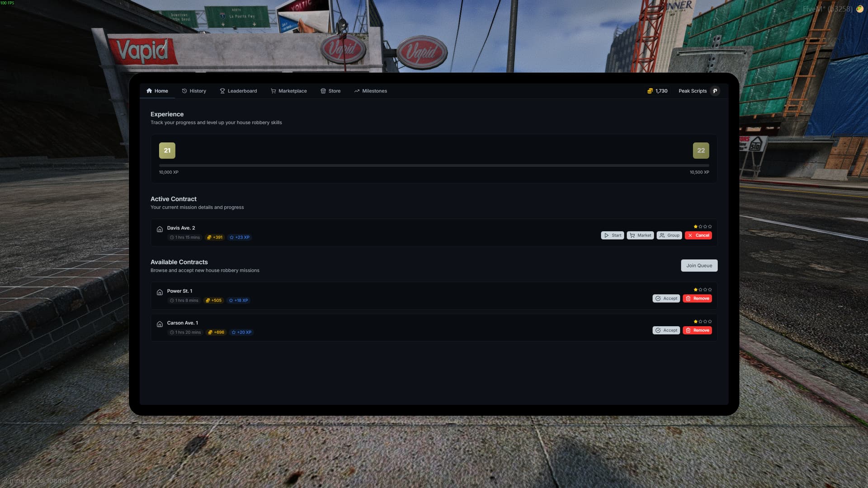Remove the Power St. 1 contract
Image resolution: width=868 pixels, height=488 pixels.
click(x=697, y=299)
